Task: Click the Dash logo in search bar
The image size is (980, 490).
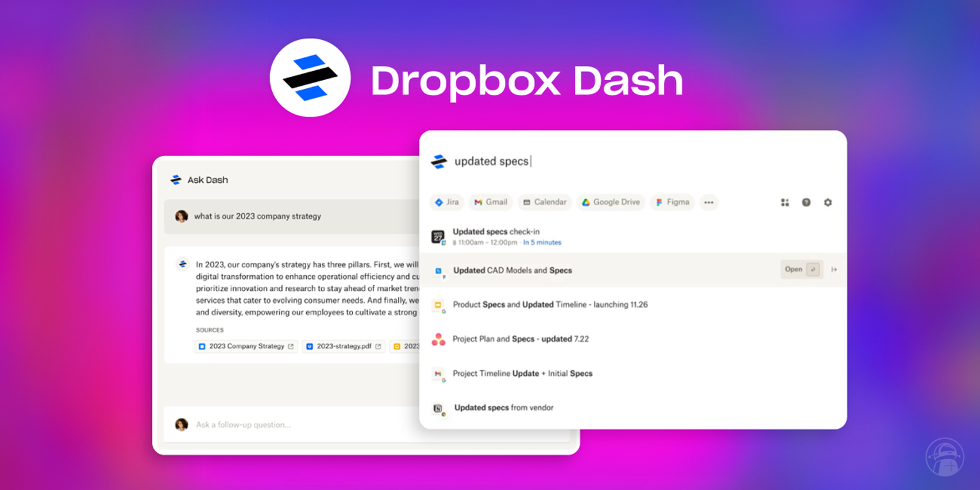Action: [x=439, y=162]
